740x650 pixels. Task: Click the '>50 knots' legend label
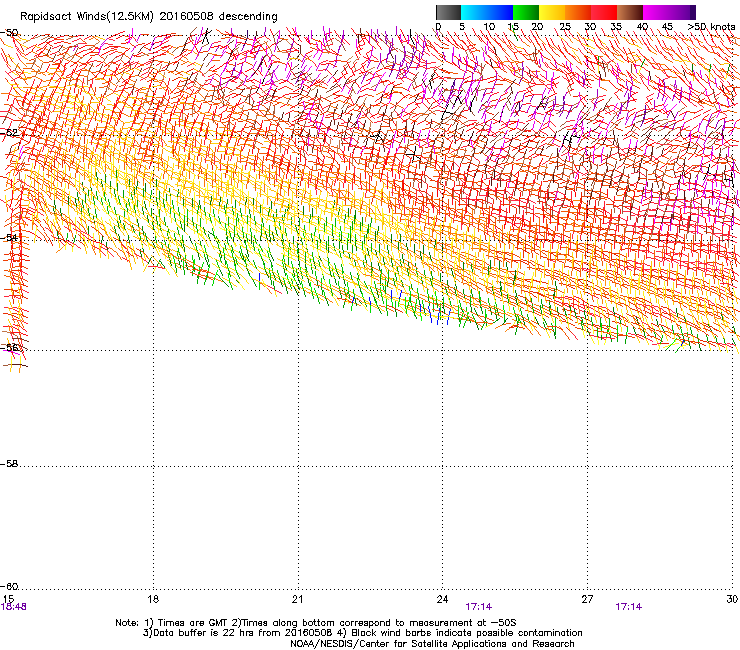[x=711, y=27]
